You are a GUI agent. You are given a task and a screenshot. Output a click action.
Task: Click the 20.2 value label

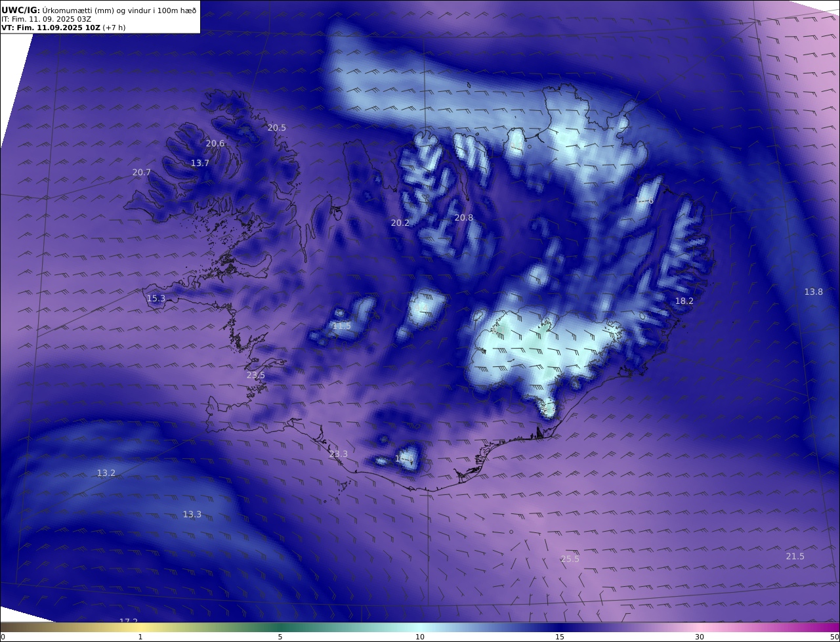pyautogui.click(x=400, y=223)
